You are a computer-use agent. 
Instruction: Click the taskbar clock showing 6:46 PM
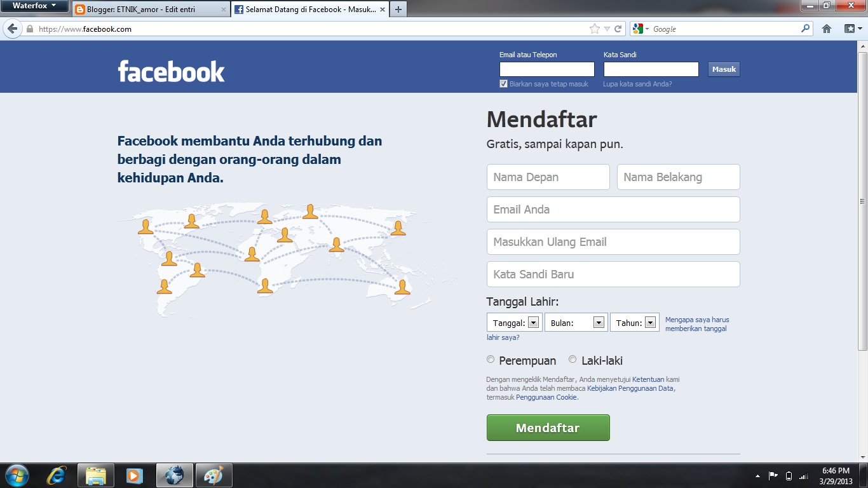pos(836,475)
